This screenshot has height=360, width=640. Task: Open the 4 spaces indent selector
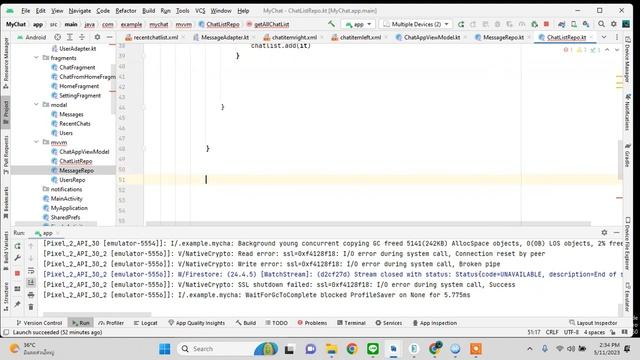(x=594, y=332)
